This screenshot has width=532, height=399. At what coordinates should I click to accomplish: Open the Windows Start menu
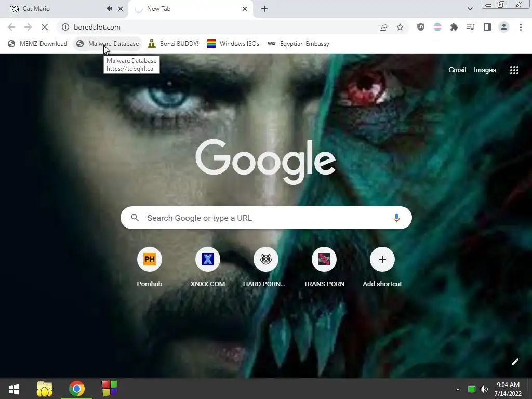coord(14,389)
